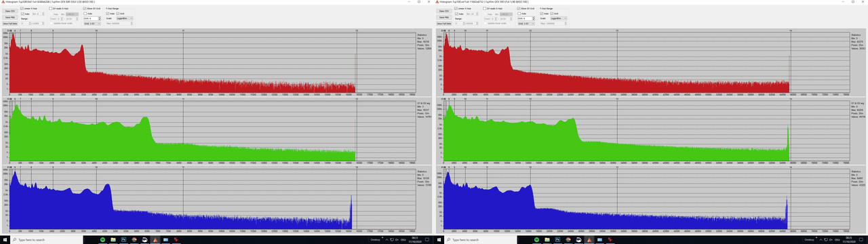Screen dimensions: 868x244
Task: Toggle Show EV Grid checkbox in left window
Action: coord(85,8)
